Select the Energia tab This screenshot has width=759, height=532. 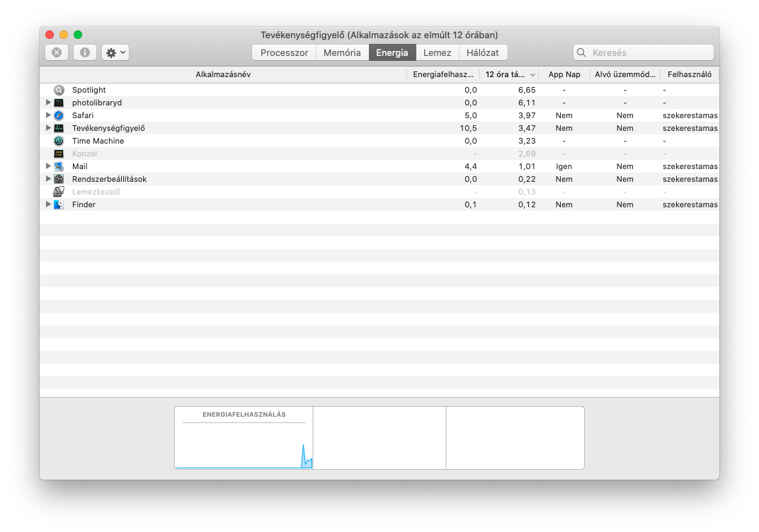(x=392, y=53)
